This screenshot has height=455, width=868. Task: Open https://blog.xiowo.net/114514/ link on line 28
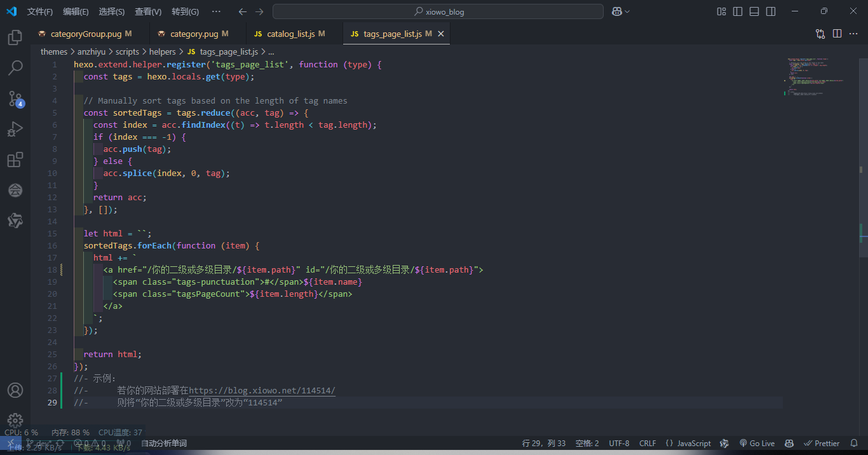(x=262, y=390)
